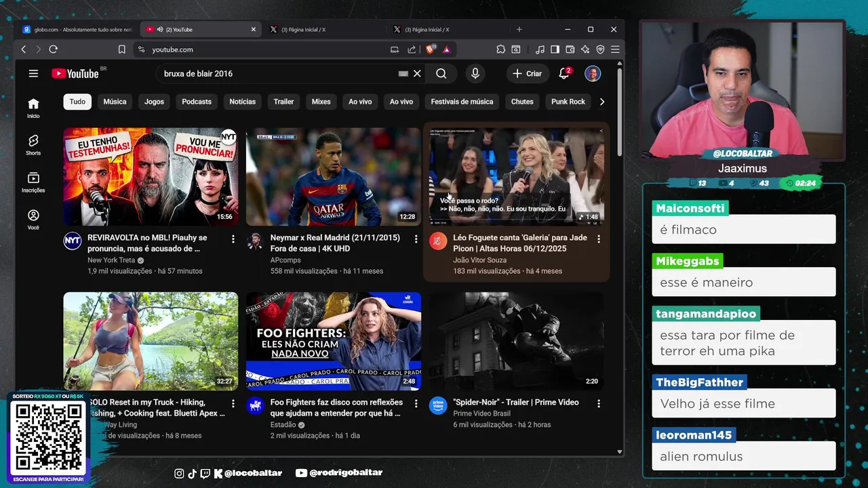Open more options for Neymar x Real Madrid video
Viewport: 868px width, 488px height.
[x=416, y=239]
